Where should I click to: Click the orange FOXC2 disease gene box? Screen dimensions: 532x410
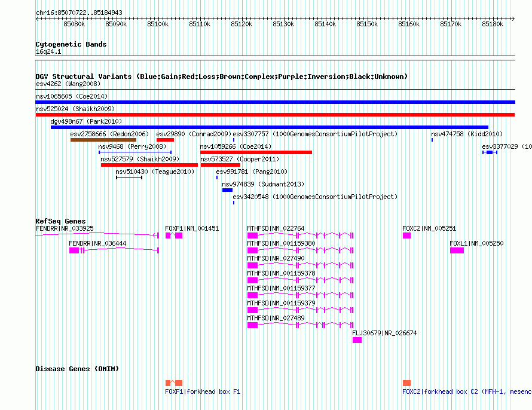coord(407,383)
